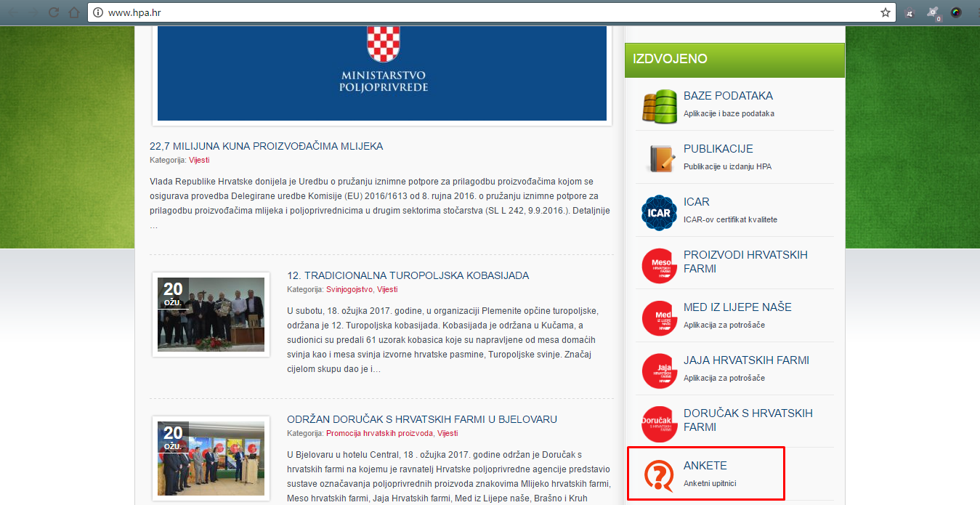Click the Kobasijada event photo thumbnail

click(211, 314)
